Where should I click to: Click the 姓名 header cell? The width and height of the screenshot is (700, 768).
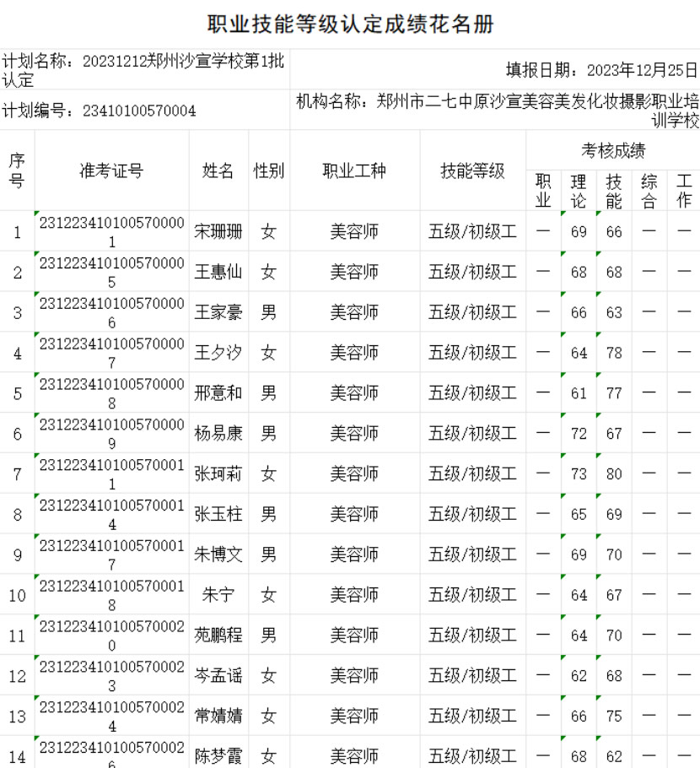[x=218, y=170]
